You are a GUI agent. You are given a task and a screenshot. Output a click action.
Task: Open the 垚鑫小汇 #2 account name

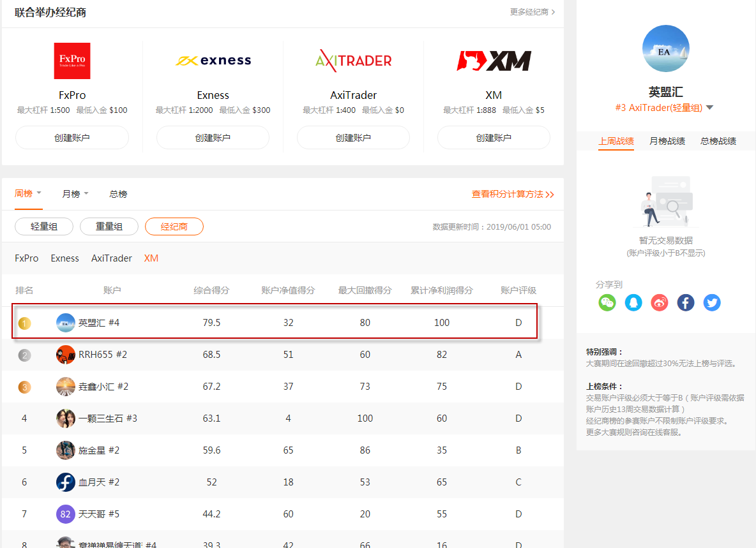[103, 387]
